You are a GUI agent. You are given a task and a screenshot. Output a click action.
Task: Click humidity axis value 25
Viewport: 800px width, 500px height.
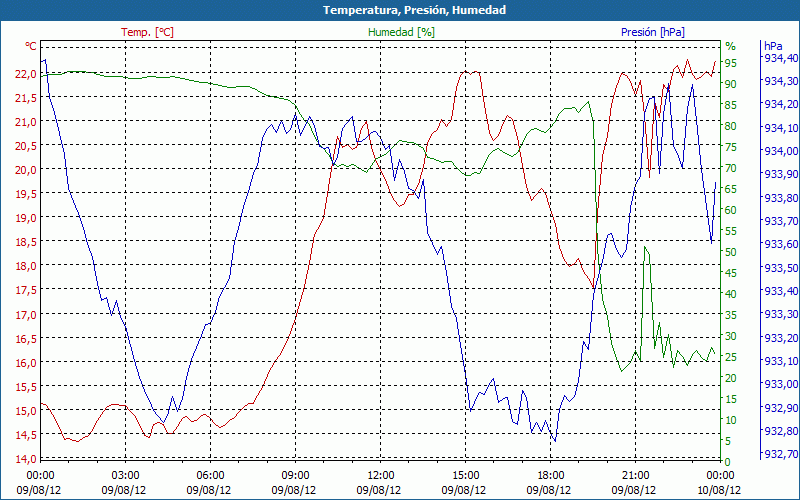click(731, 357)
